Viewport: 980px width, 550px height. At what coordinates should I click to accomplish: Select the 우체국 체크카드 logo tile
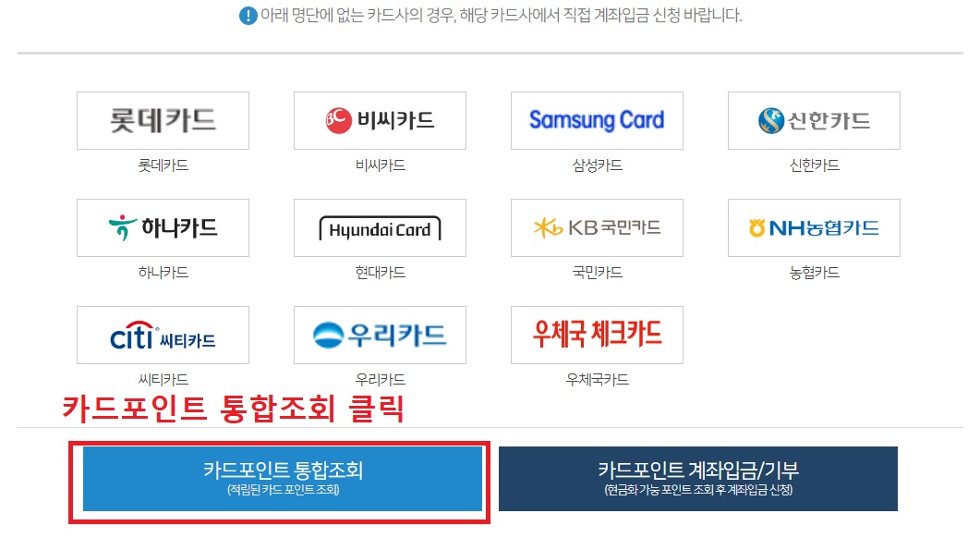pos(597,335)
